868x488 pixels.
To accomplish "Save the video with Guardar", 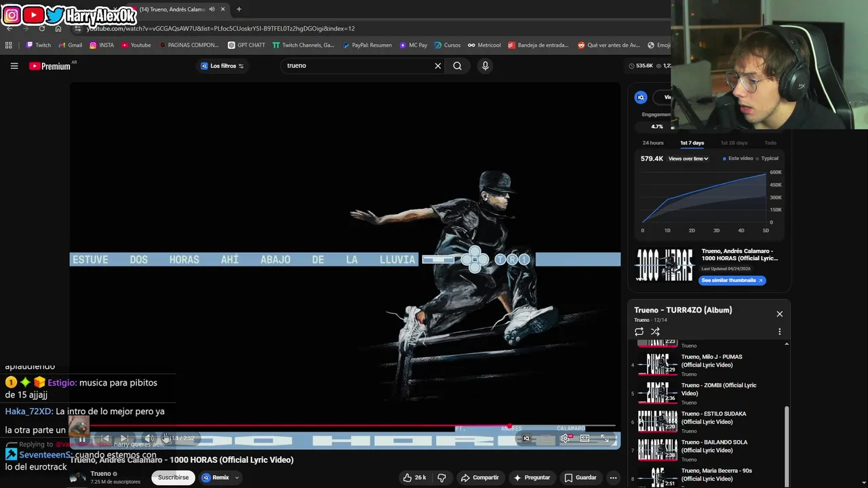I will click(580, 477).
